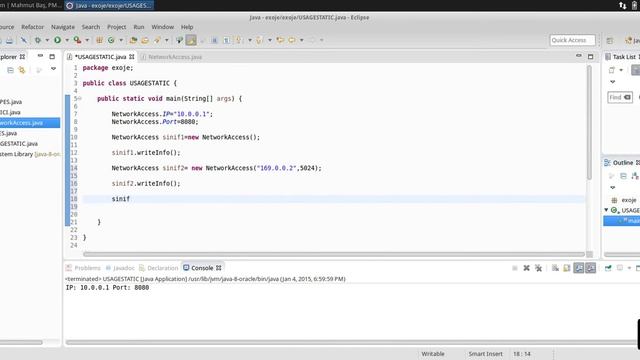Click the editor horizontal scrollbar
The width and height of the screenshot is (640, 360).
[334, 254]
